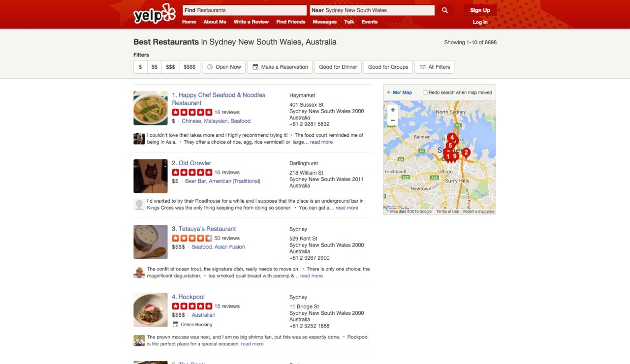Zoom in on the map
This screenshot has width=630, height=364.
(x=393, y=110)
